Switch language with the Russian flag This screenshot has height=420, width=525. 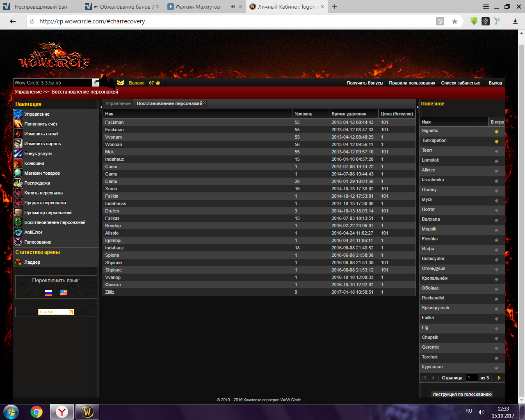click(x=48, y=292)
